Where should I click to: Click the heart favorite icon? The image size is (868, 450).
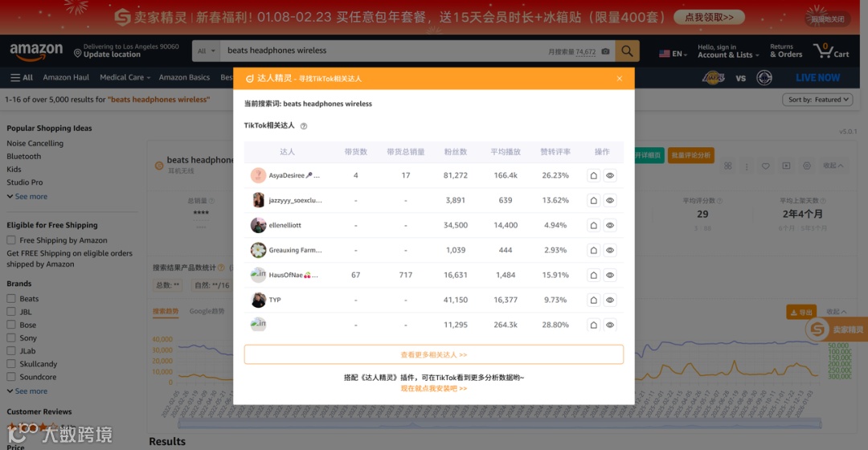click(x=766, y=166)
